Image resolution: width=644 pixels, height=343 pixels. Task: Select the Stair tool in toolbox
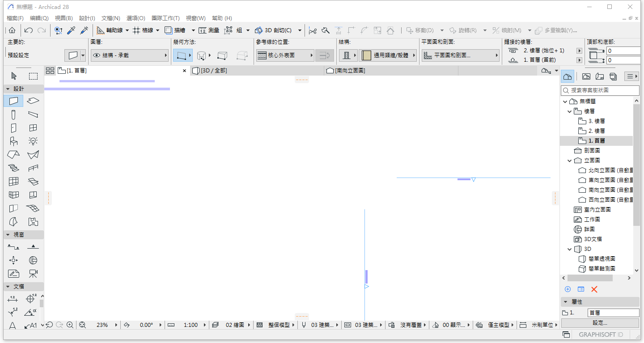(14, 168)
